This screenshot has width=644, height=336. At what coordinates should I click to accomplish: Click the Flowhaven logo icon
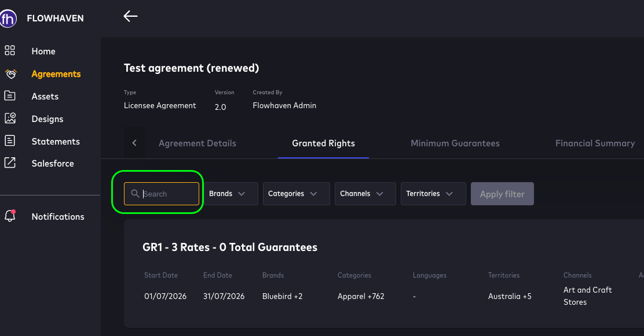pyautogui.click(x=8, y=19)
